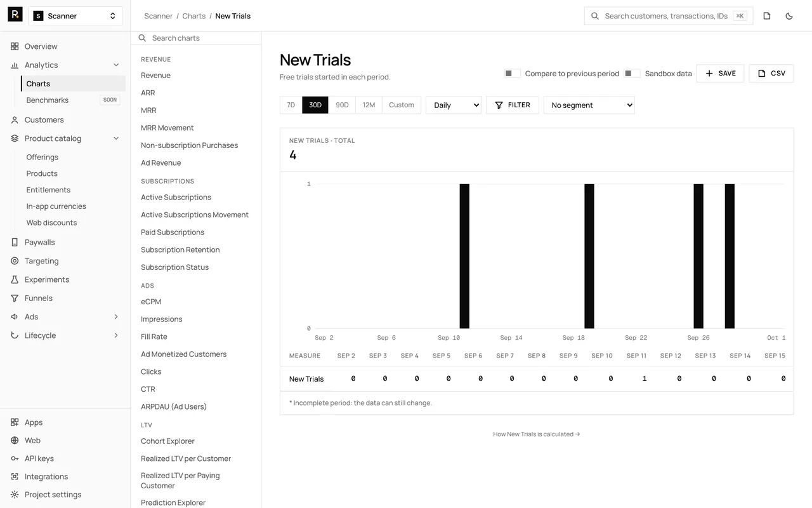Expand the Lifecycle section chevron
This screenshot has width=812, height=508.
click(116, 335)
